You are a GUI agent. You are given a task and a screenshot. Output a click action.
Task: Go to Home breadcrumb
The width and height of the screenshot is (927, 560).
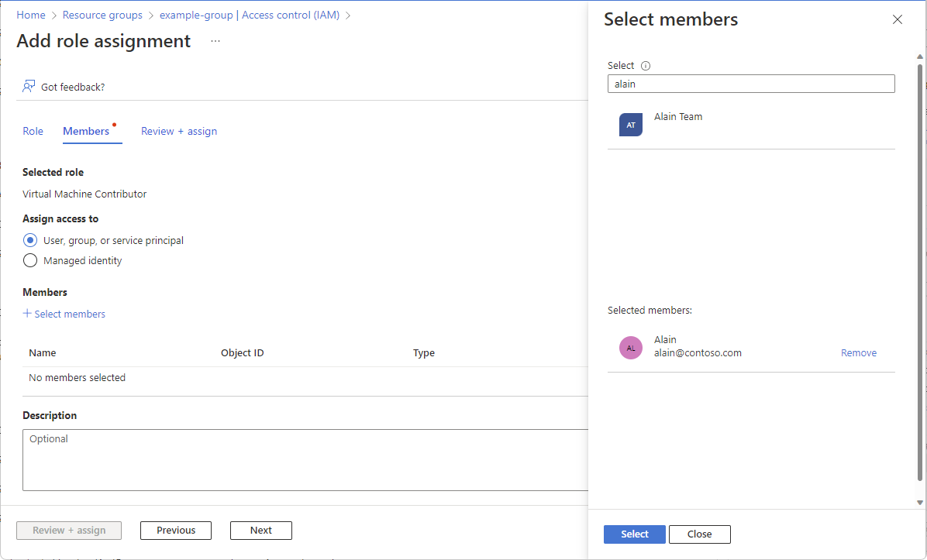[31, 15]
